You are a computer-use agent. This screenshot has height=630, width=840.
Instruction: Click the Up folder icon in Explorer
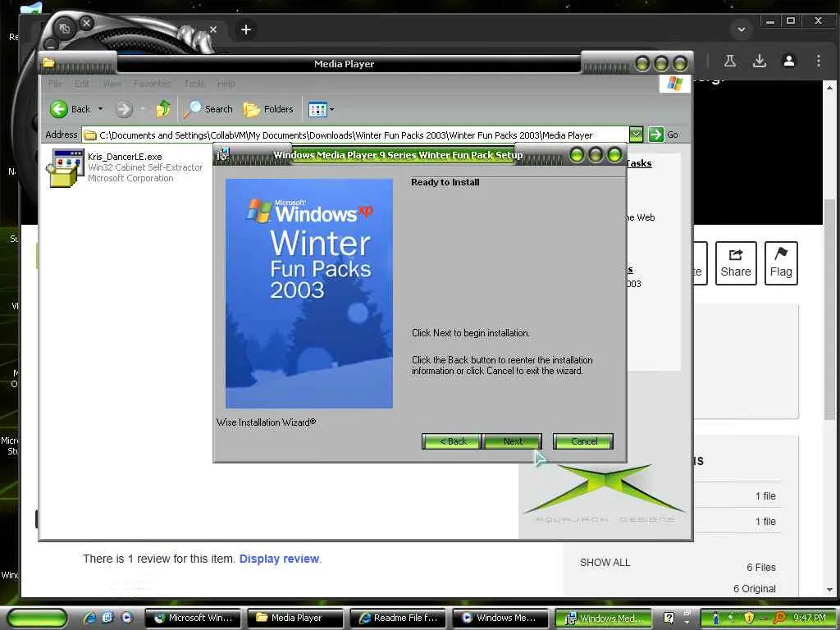pyautogui.click(x=163, y=109)
